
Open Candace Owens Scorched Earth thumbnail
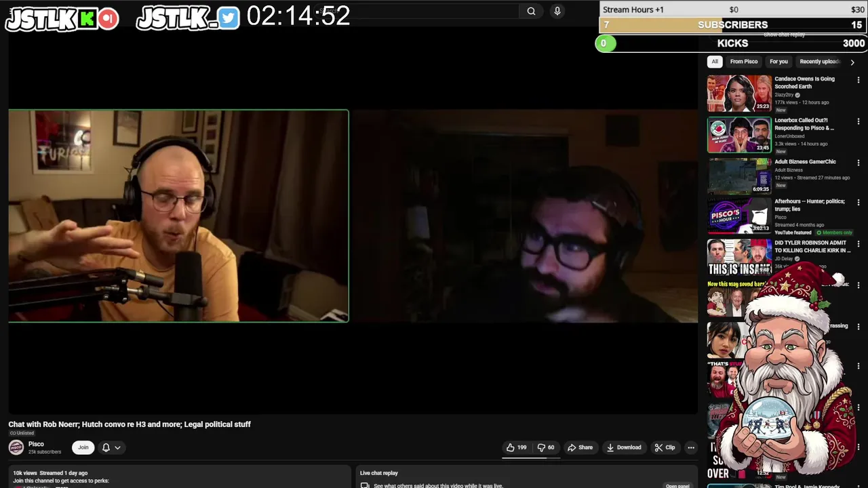pyautogui.click(x=739, y=93)
